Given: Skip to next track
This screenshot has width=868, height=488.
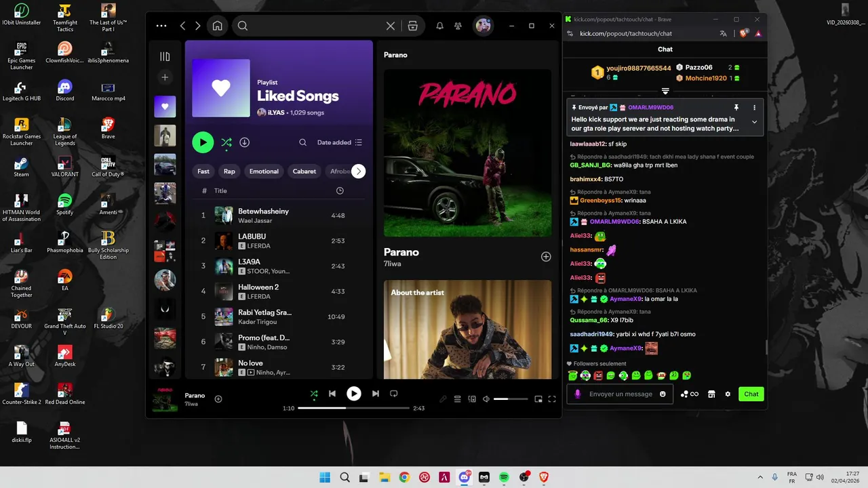Looking at the screenshot, I should point(375,394).
